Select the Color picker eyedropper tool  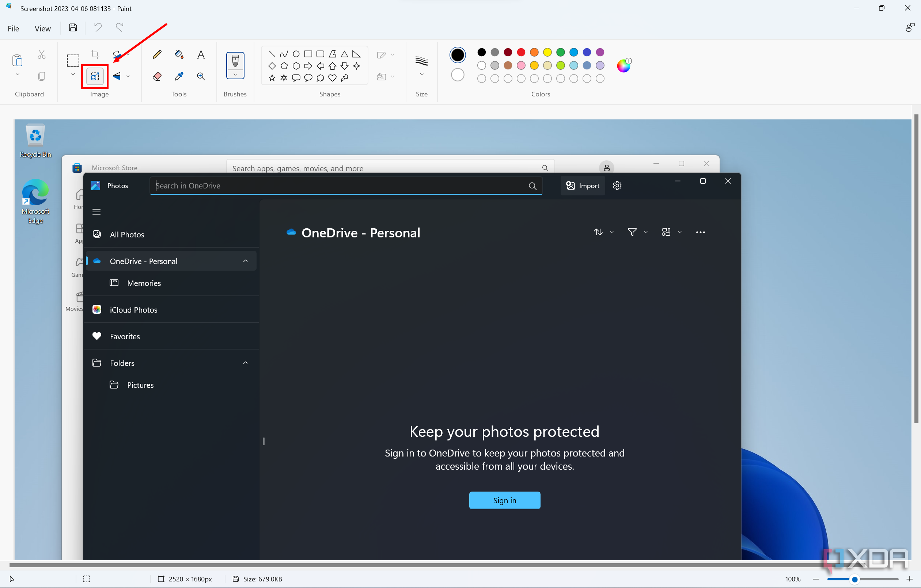pos(179,76)
